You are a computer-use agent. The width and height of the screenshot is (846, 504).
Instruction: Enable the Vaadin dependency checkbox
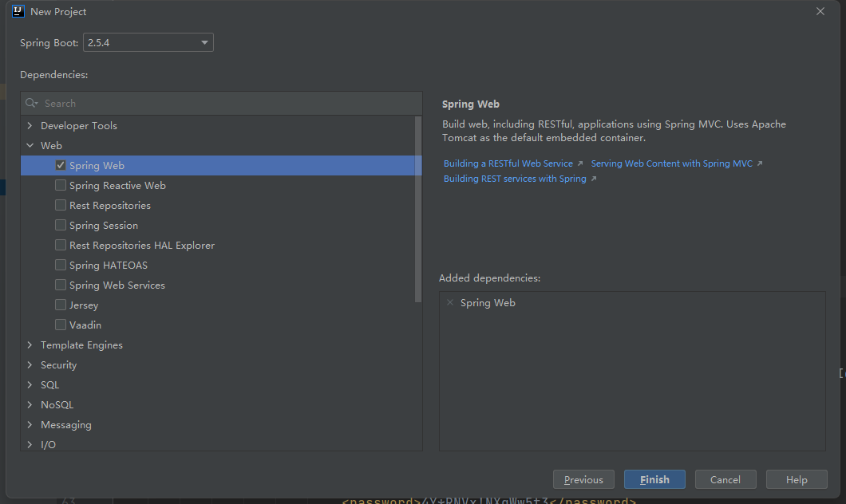click(x=61, y=325)
